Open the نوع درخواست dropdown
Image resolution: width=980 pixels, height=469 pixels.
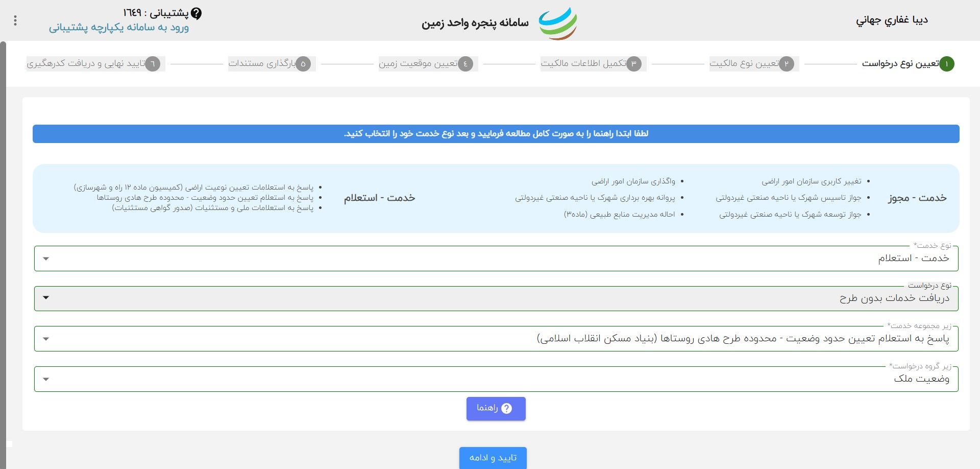click(x=46, y=298)
